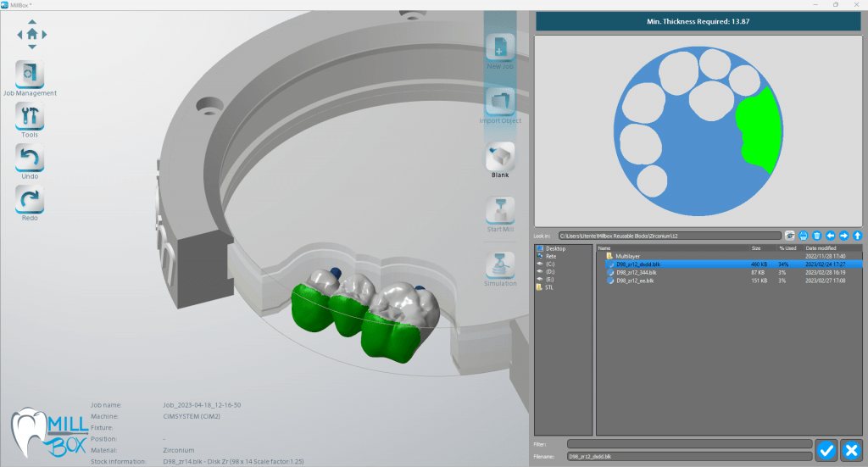The height and width of the screenshot is (467, 868).
Task: Click the Filename input field
Action: (x=690, y=457)
